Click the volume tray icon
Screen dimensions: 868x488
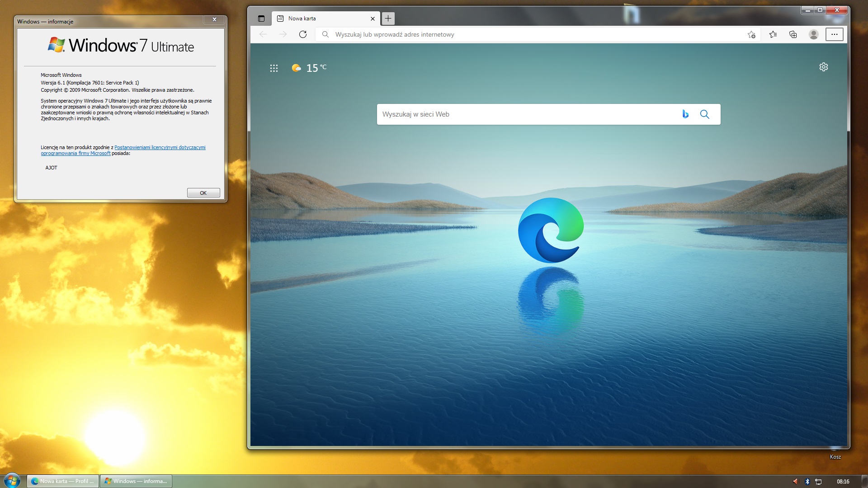click(x=796, y=482)
